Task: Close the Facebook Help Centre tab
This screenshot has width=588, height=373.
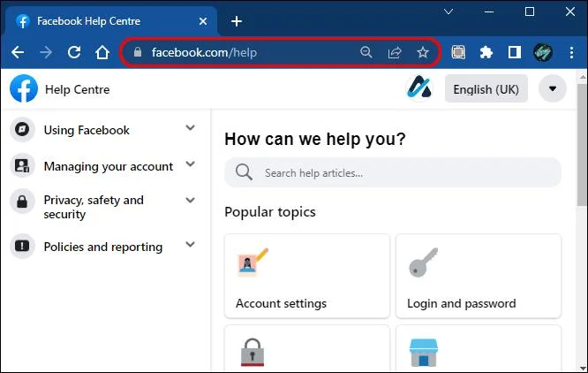Action: pyautogui.click(x=203, y=21)
